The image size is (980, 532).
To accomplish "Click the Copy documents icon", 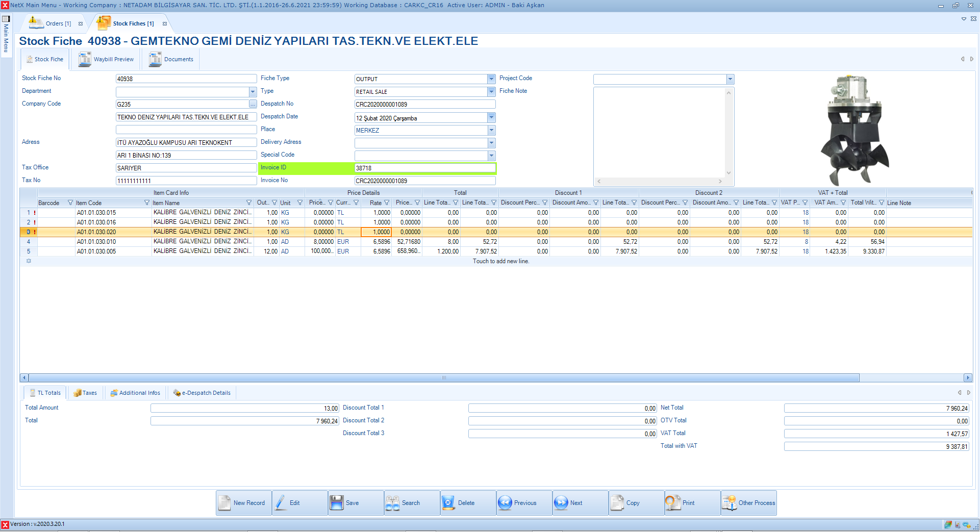I will [617, 503].
